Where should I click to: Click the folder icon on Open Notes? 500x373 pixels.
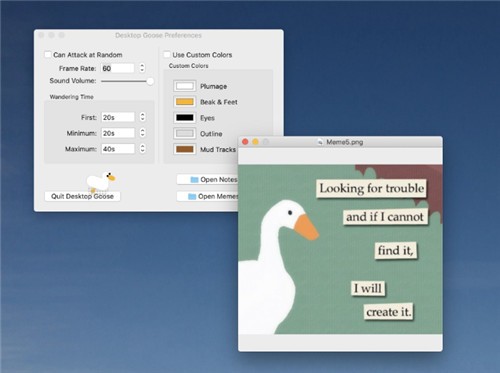point(194,180)
